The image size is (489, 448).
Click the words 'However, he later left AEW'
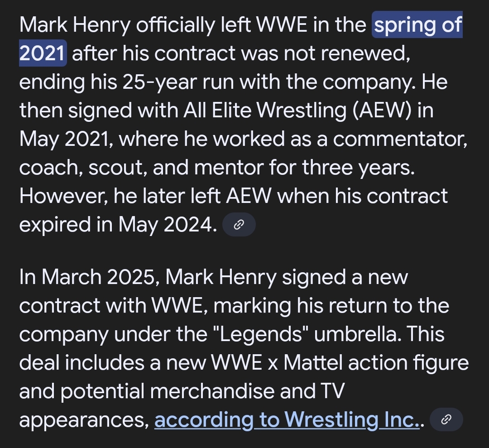coord(145,196)
